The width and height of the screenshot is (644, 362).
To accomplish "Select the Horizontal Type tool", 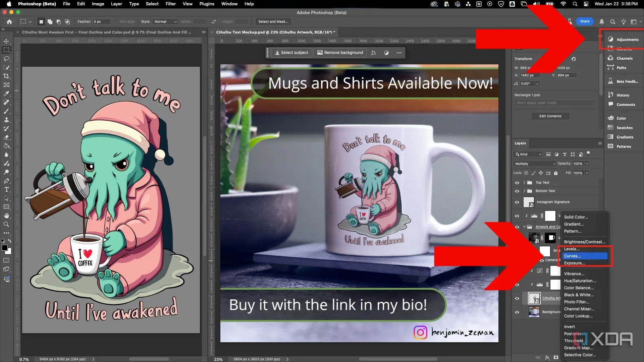I will click(6, 189).
